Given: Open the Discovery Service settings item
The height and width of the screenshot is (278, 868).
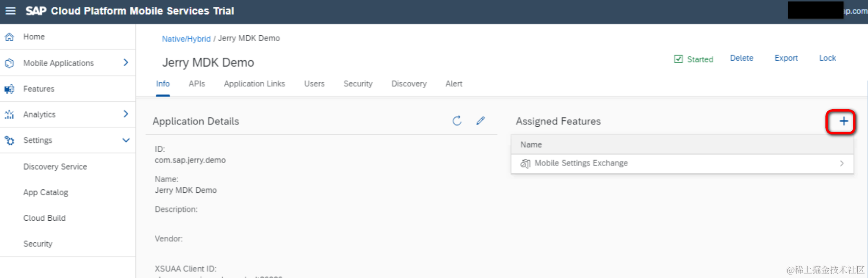Looking at the screenshot, I should tap(55, 167).
